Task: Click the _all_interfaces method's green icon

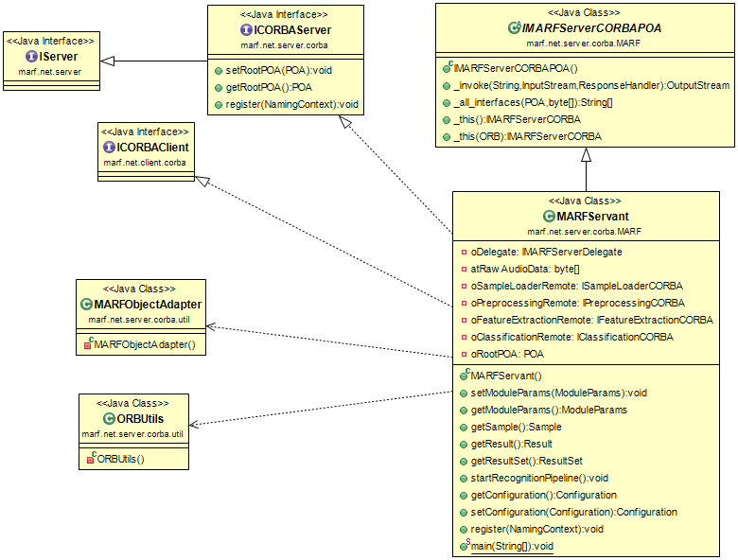Action: (447, 103)
